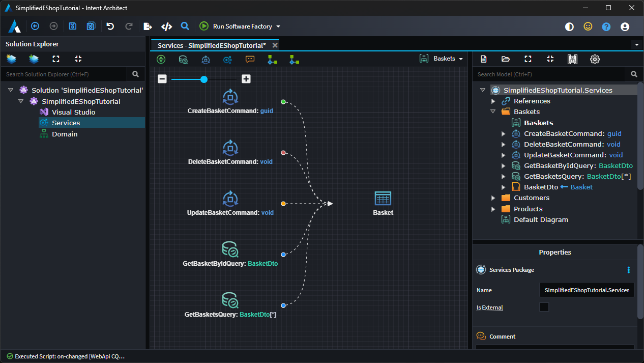The height and width of the screenshot is (363, 644).
Task: Collapse the SimplifiedEShopTutorial application node
Action: [21, 101]
